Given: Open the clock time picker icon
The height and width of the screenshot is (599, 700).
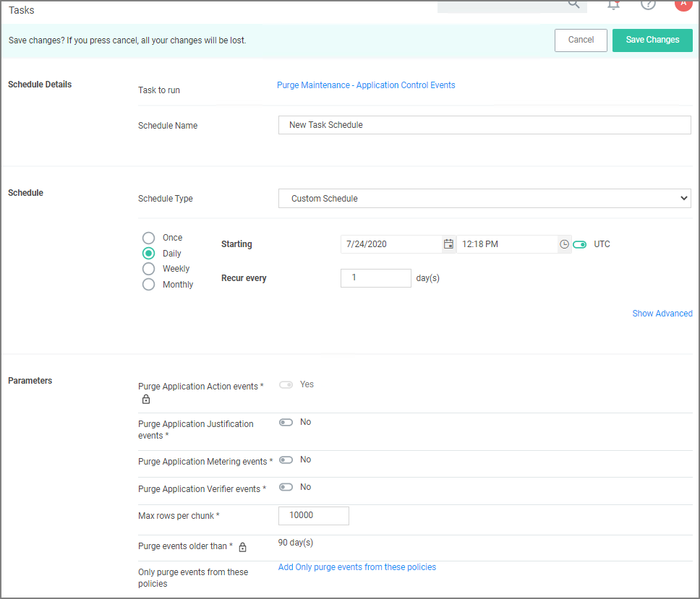Looking at the screenshot, I should (564, 244).
